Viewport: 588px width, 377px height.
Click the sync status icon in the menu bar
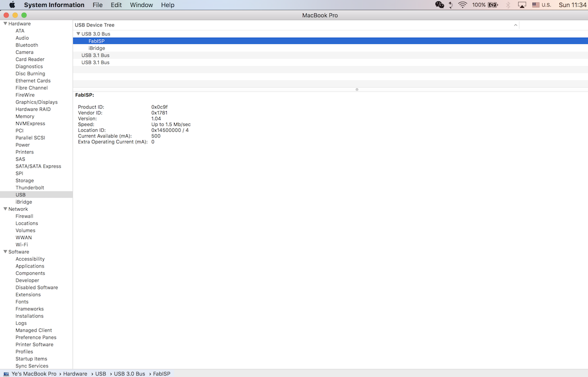451,5
